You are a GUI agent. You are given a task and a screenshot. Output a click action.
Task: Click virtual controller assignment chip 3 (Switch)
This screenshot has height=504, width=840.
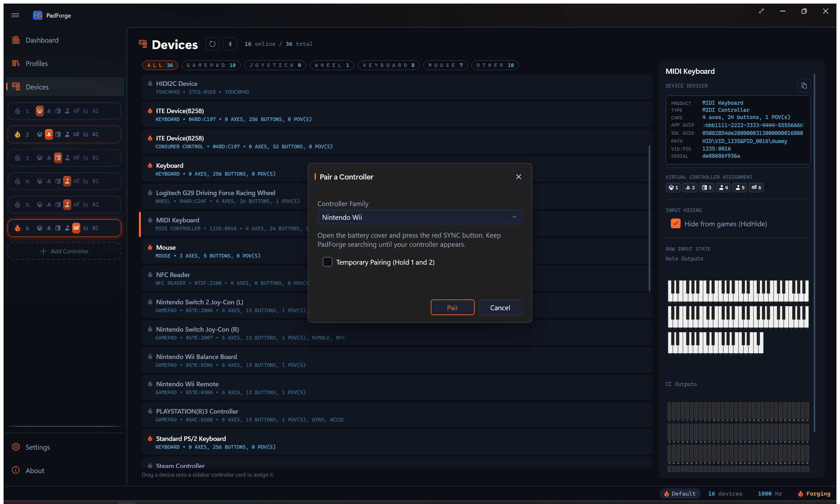707,188
